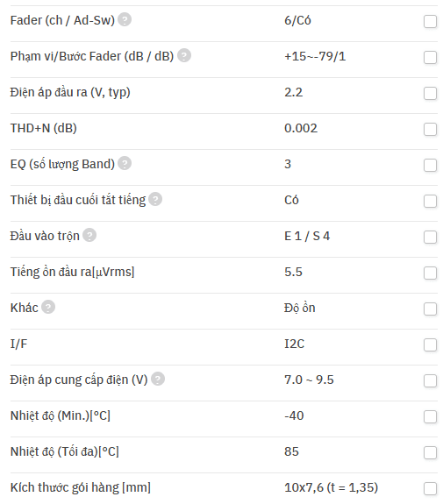Tick the output noise 5.5 checkbox

430,273
